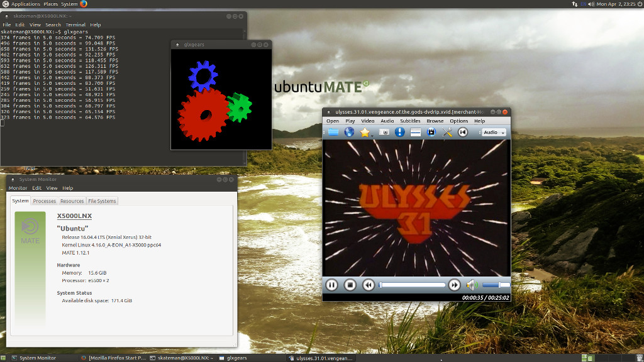Switch to the ulysses video in the taskbar
Screen dimensions: 644x362
click(x=321, y=358)
